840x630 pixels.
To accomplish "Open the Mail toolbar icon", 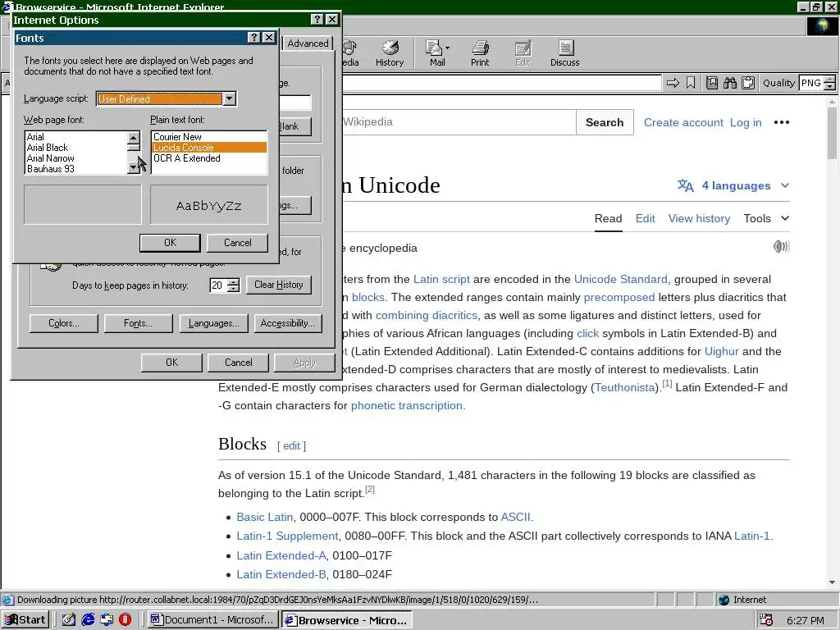I will 435,53.
